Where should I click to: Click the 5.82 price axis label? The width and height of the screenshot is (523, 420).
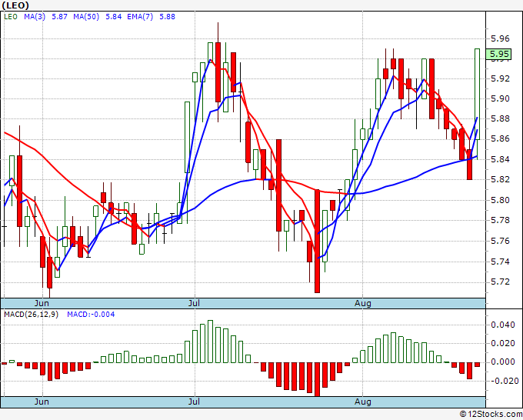[x=501, y=179]
